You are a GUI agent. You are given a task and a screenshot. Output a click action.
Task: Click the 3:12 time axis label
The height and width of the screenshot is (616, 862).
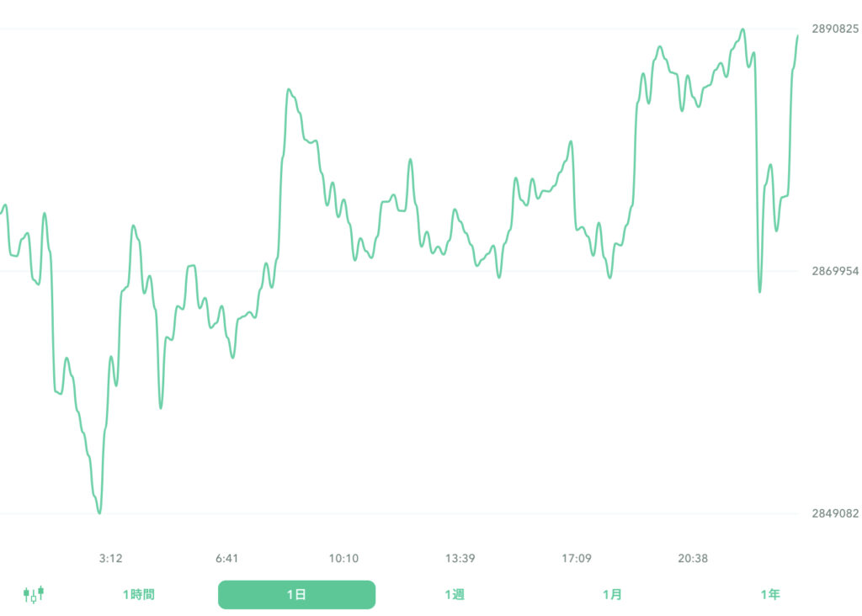point(111,558)
